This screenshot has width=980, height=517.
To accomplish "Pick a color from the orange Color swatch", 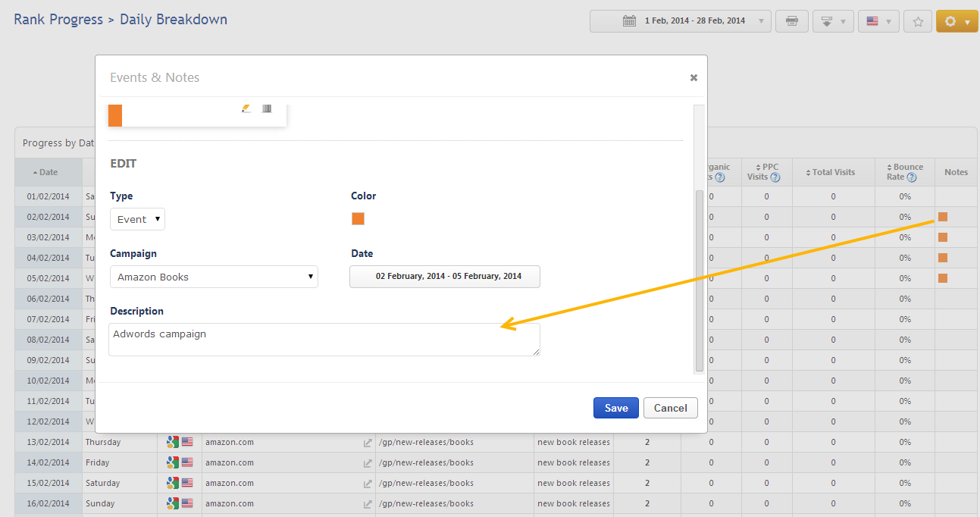I will pos(358,219).
